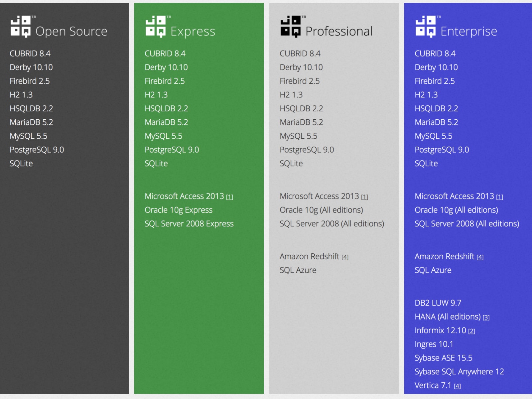The width and height of the screenshot is (532, 399).
Task: Click CUBRID 8.4 in Express column
Action: (165, 54)
